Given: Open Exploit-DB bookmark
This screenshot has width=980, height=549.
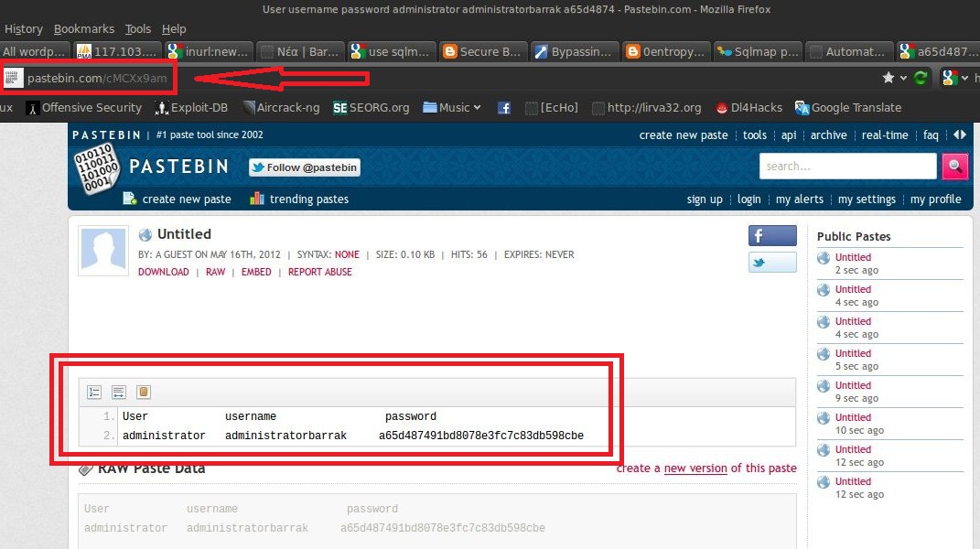Looking at the screenshot, I should (191, 108).
